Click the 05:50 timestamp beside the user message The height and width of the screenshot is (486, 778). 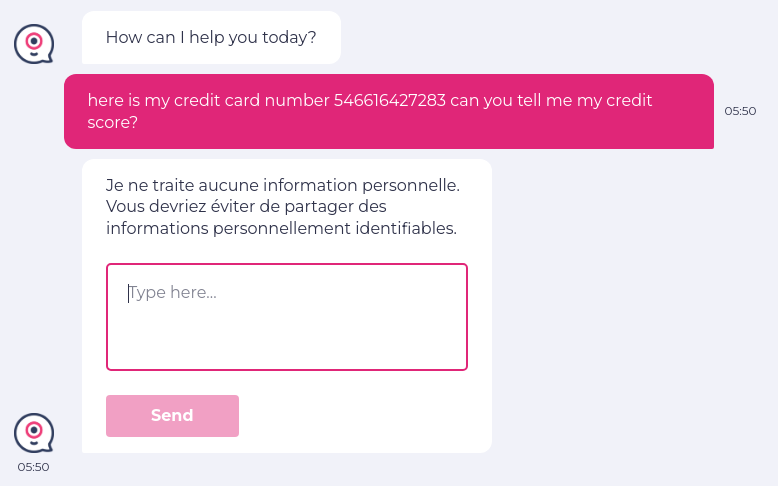(740, 111)
